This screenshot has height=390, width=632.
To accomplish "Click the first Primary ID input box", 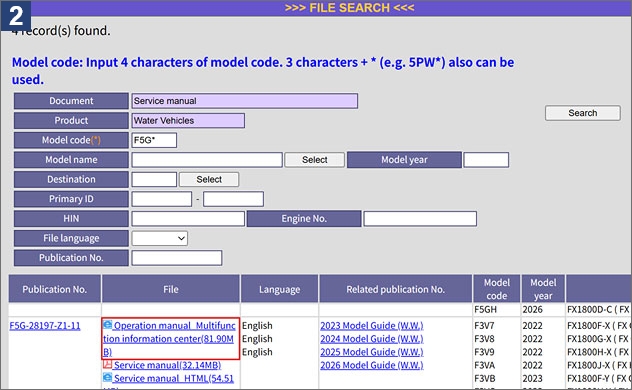I will (162, 199).
